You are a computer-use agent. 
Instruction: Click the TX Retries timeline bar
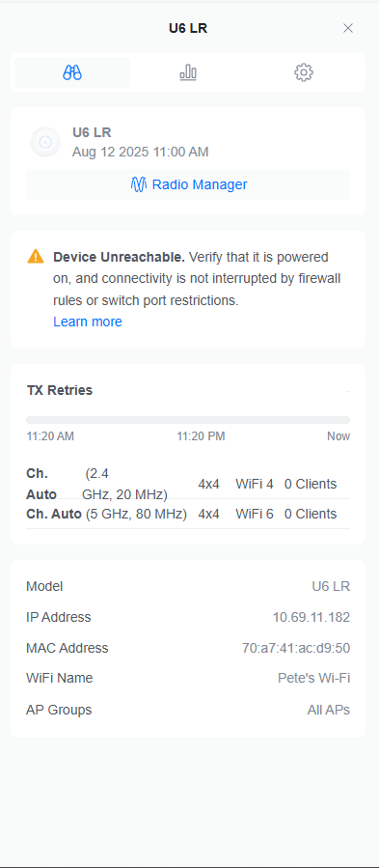click(188, 420)
